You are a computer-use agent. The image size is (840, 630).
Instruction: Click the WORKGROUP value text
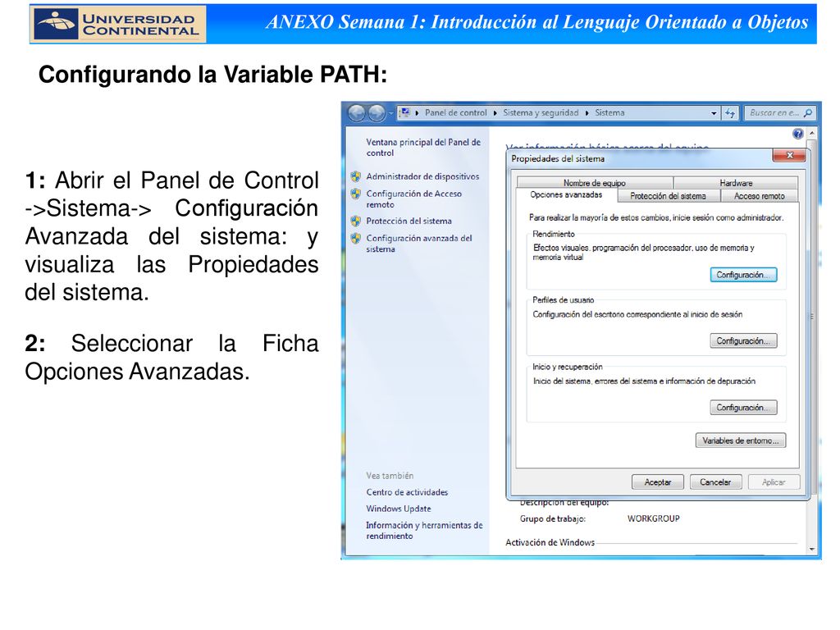click(x=654, y=518)
